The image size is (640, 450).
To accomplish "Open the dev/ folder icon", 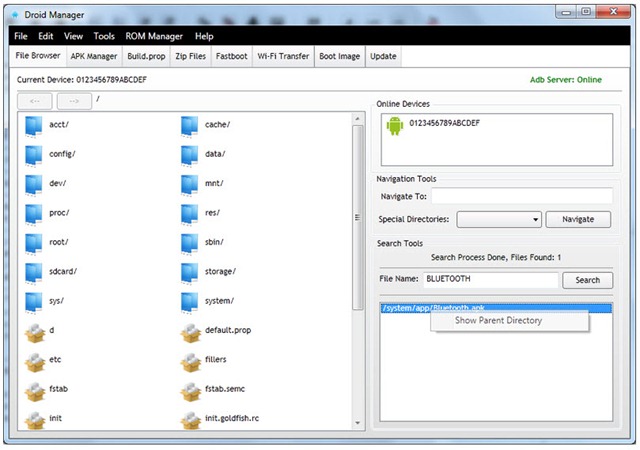I will coord(33,185).
